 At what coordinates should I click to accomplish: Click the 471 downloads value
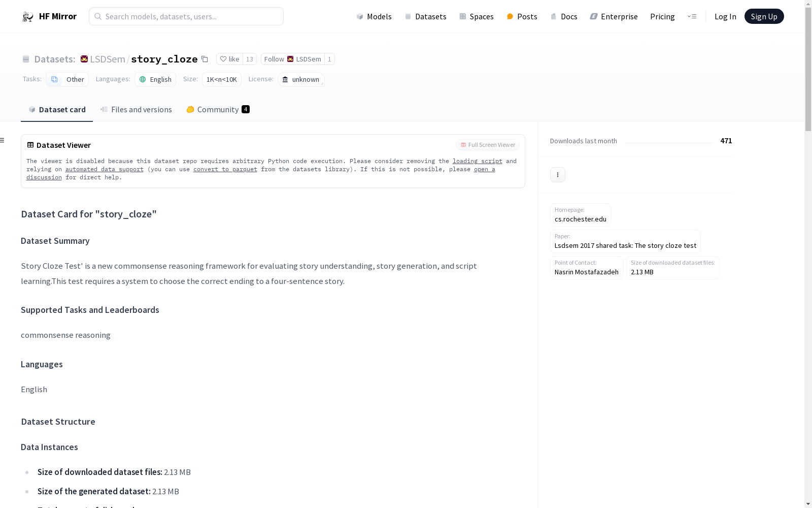click(726, 141)
